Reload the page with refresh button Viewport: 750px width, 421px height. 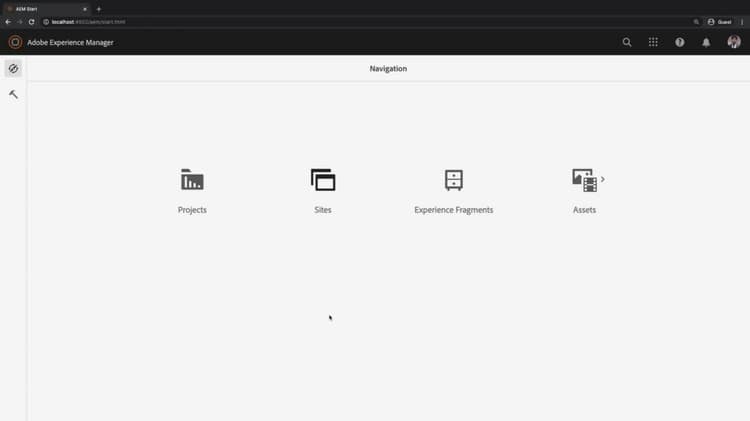pos(32,22)
